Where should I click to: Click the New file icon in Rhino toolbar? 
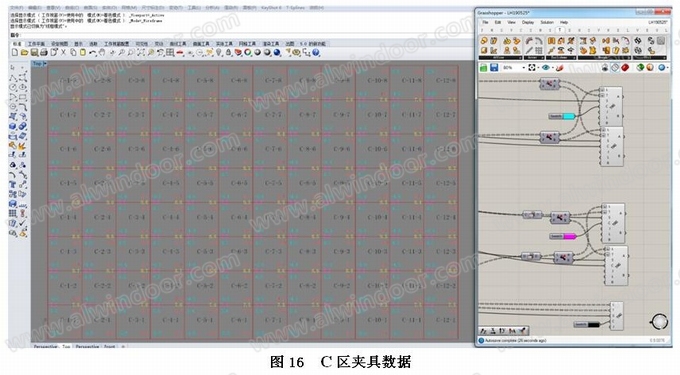(15, 52)
